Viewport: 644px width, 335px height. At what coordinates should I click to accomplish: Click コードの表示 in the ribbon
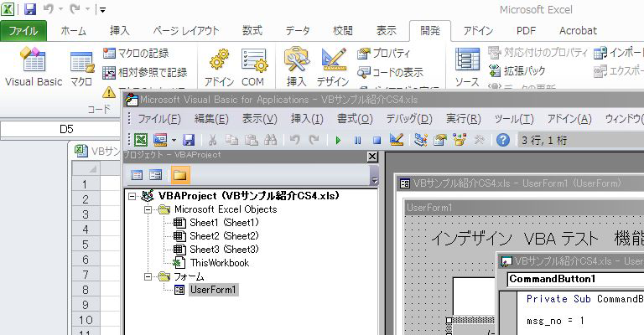tap(390, 73)
